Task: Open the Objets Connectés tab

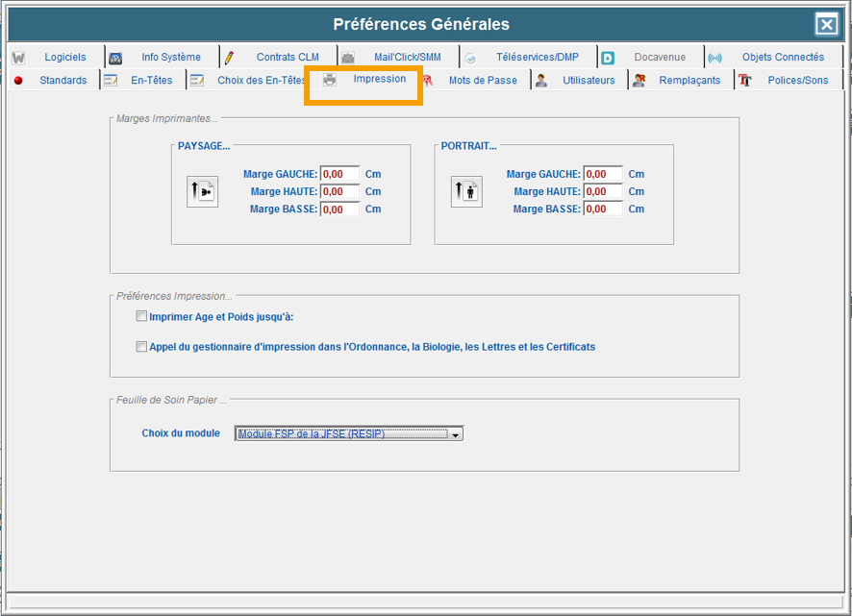Action: [782, 58]
